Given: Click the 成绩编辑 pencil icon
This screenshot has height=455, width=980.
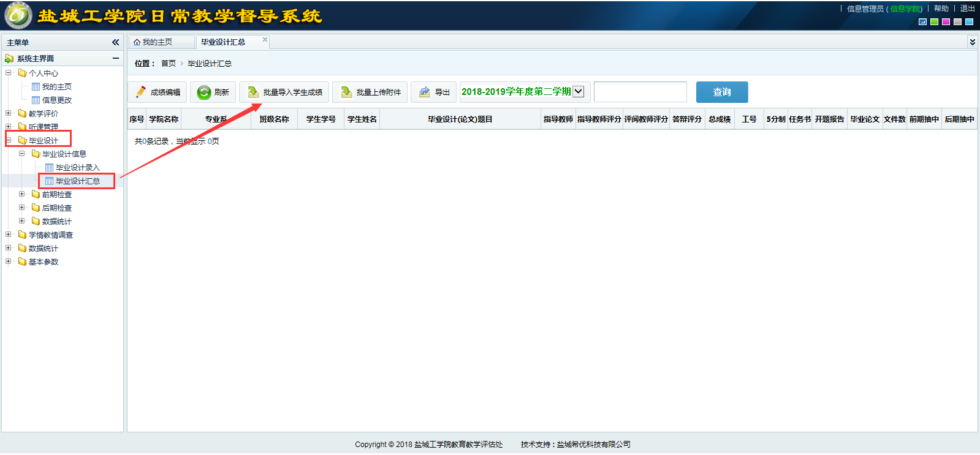Looking at the screenshot, I should point(141,92).
